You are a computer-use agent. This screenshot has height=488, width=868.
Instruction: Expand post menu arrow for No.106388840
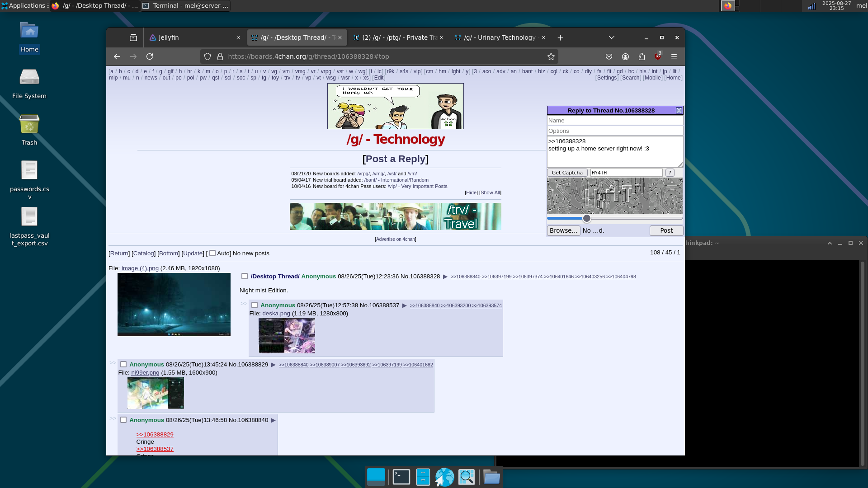click(x=273, y=420)
